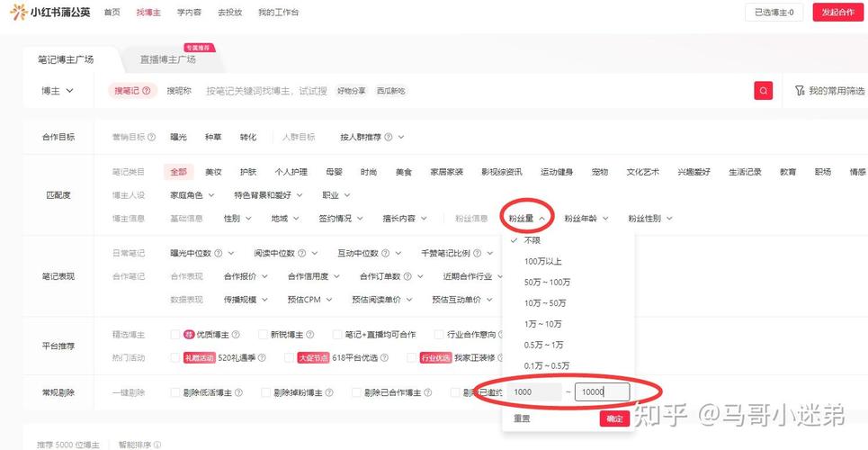The height and width of the screenshot is (450, 868).
Task: Click the red search magnifier button
Action: 763,91
